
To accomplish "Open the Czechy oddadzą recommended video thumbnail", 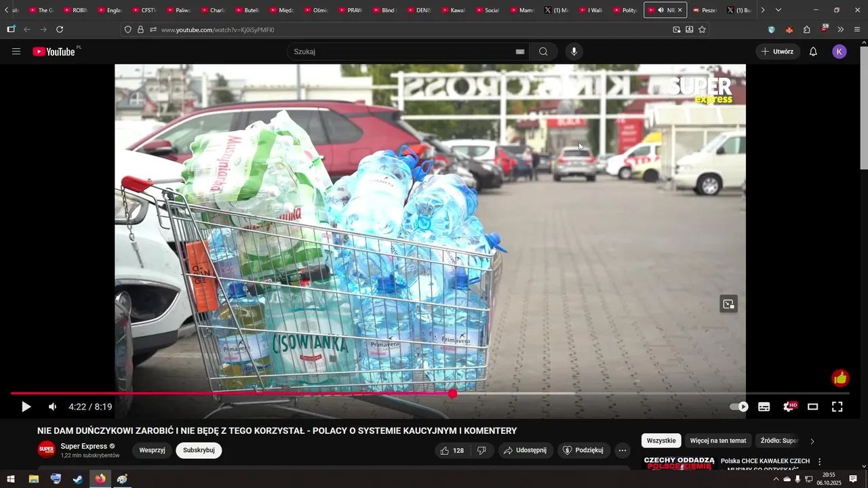I will pyautogui.click(x=678, y=463).
